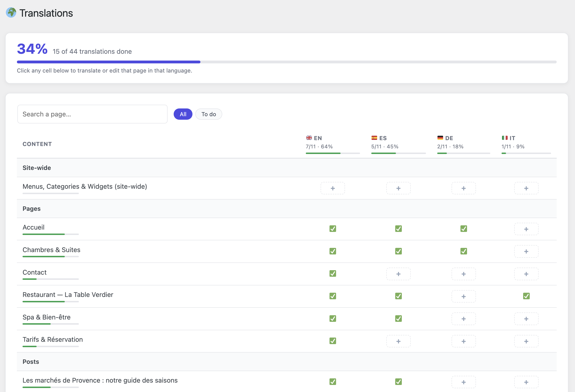Open DE translation checkmark for Accueil
575x392 pixels.
[x=464, y=229]
